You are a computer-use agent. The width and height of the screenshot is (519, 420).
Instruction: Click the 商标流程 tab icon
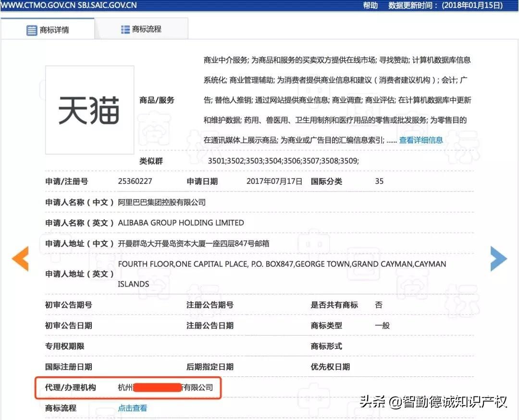coord(125,29)
